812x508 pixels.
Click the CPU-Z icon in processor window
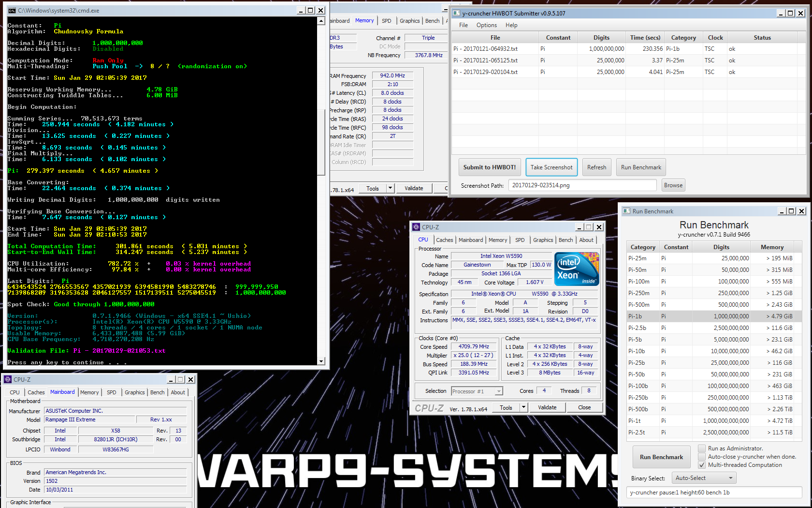click(416, 227)
